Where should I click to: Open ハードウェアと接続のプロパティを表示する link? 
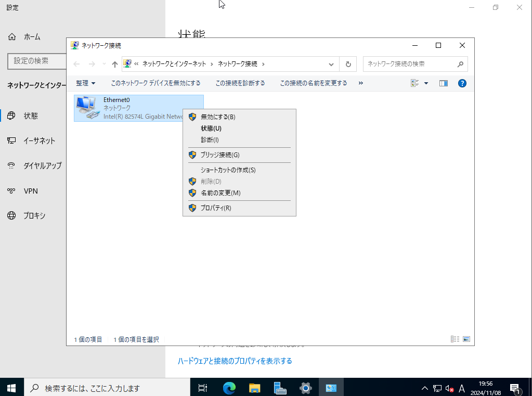pyautogui.click(x=235, y=361)
